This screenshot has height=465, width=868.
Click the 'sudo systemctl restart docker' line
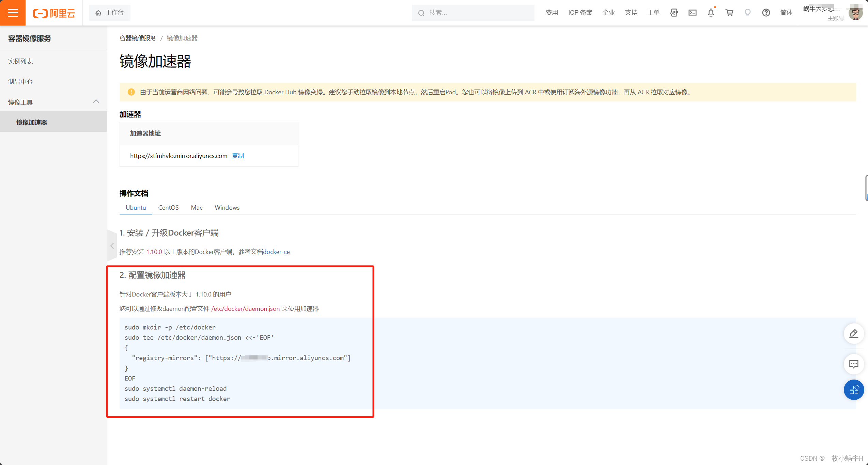177,399
